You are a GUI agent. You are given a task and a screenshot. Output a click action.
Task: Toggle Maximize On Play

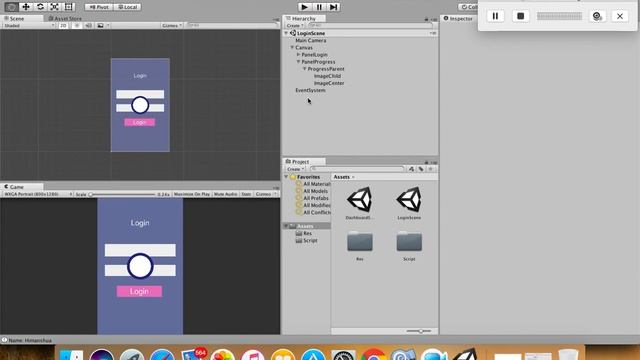click(191, 194)
